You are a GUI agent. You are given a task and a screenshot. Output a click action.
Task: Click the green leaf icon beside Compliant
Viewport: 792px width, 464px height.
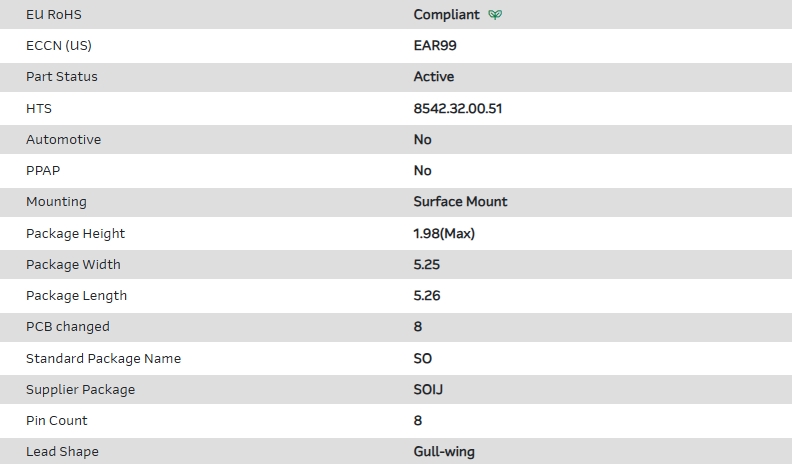tap(496, 15)
